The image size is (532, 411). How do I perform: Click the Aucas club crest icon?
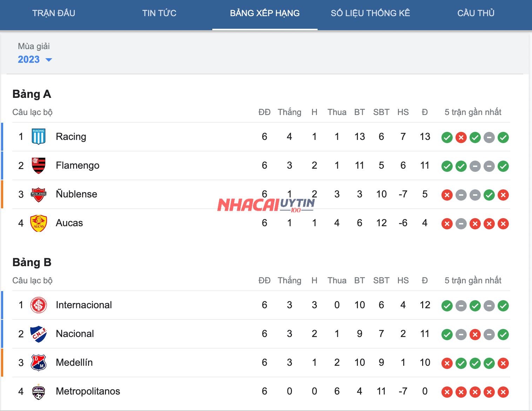39,223
